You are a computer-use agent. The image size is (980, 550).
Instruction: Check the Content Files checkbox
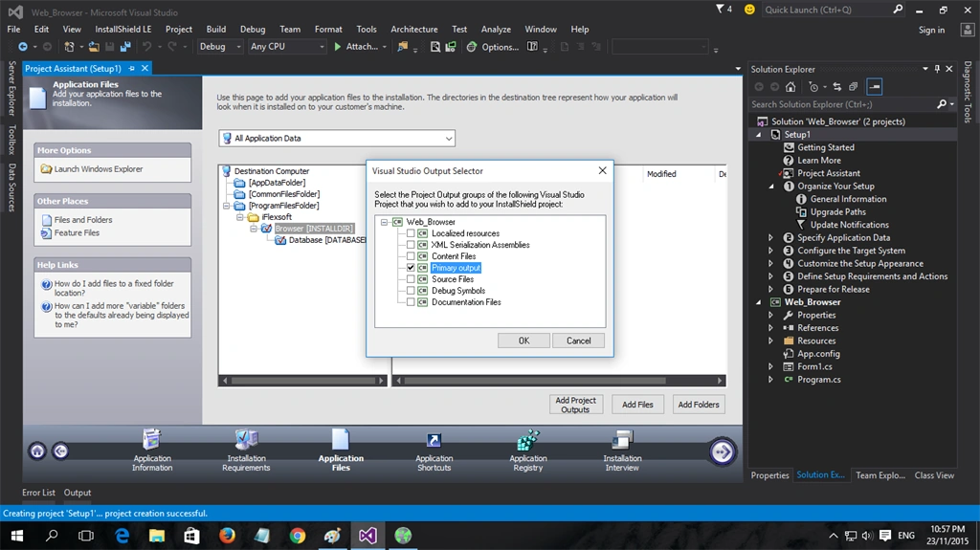[411, 256]
